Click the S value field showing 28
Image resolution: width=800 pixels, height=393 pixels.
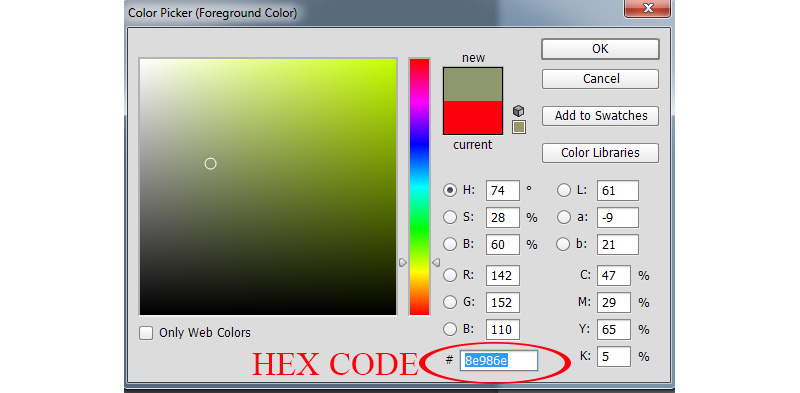click(x=503, y=217)
